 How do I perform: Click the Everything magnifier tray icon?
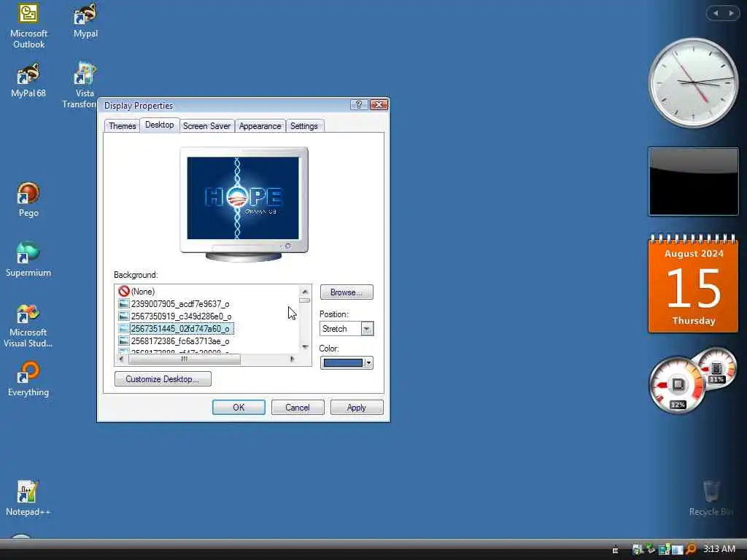(x=691, y=550)
